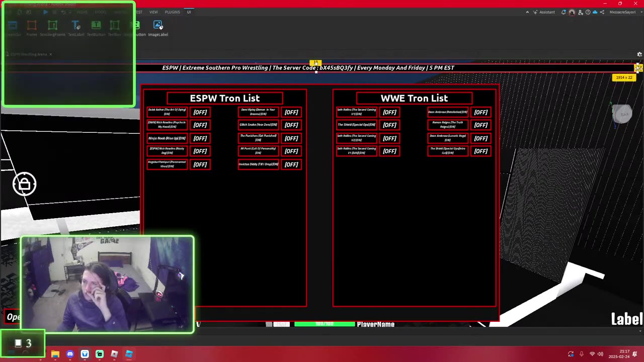Insert an ImageLabel from the UI ribbon
The height and width of the screenshot is (362, 644).
[x=158, y=28]
